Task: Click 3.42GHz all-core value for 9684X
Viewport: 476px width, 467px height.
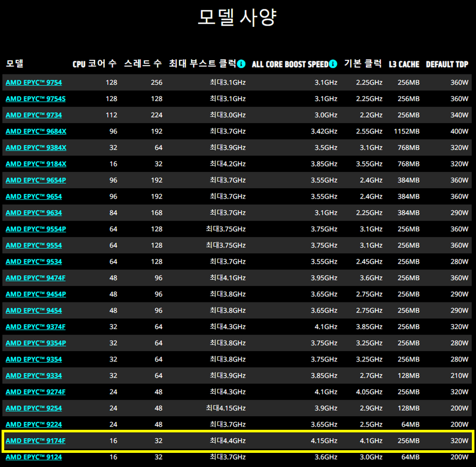Action: 324,131
